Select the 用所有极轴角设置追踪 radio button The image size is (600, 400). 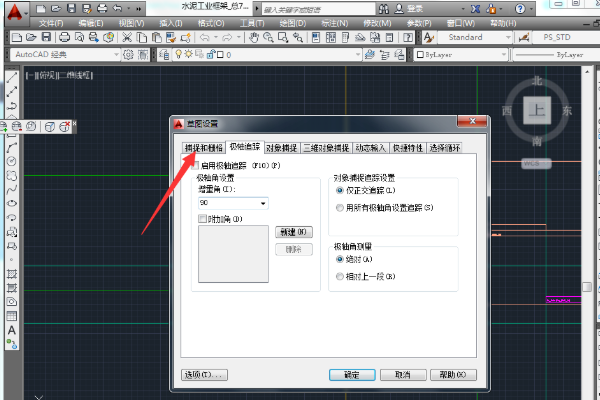click(339, 207)
